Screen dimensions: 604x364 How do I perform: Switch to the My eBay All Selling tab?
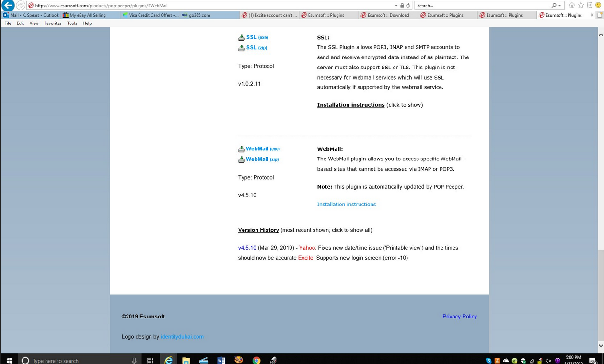pyautogui.click(x=90, y=15)
